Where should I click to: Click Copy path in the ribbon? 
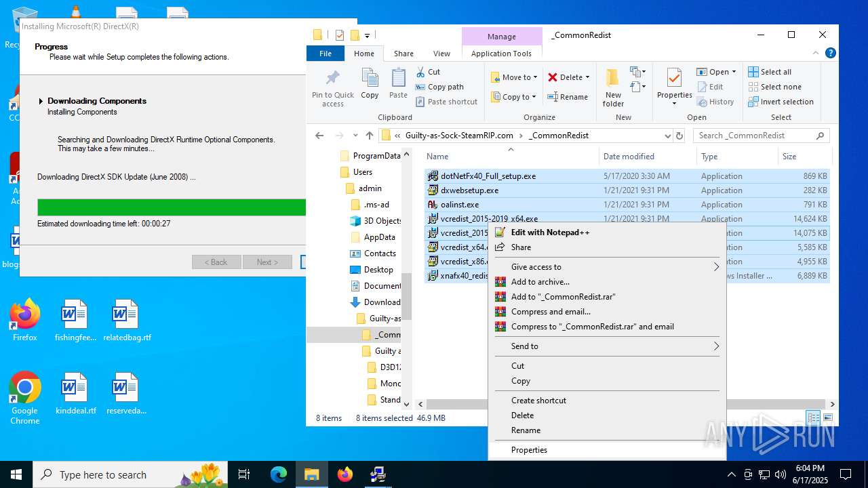[x=439, y=87]
